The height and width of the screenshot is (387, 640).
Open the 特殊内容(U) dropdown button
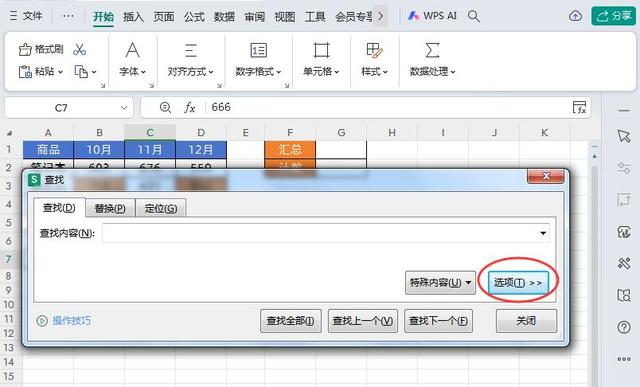[x=440, y=282]
